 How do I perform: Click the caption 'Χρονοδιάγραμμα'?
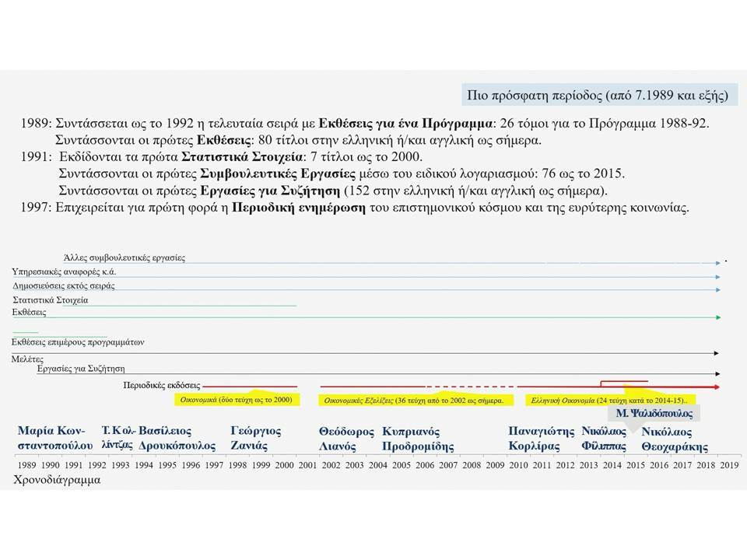click(57, 480)
